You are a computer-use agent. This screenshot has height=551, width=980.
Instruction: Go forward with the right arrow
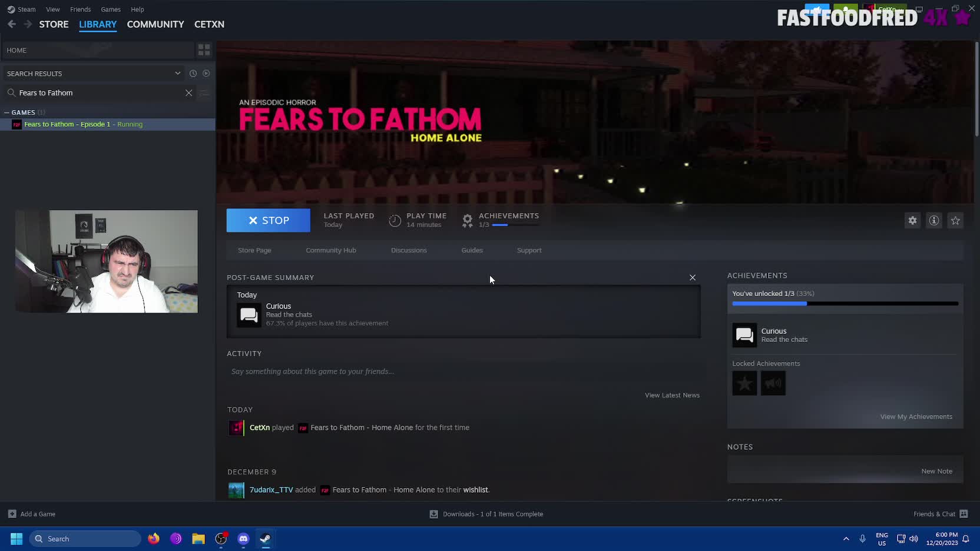[28, 24]
